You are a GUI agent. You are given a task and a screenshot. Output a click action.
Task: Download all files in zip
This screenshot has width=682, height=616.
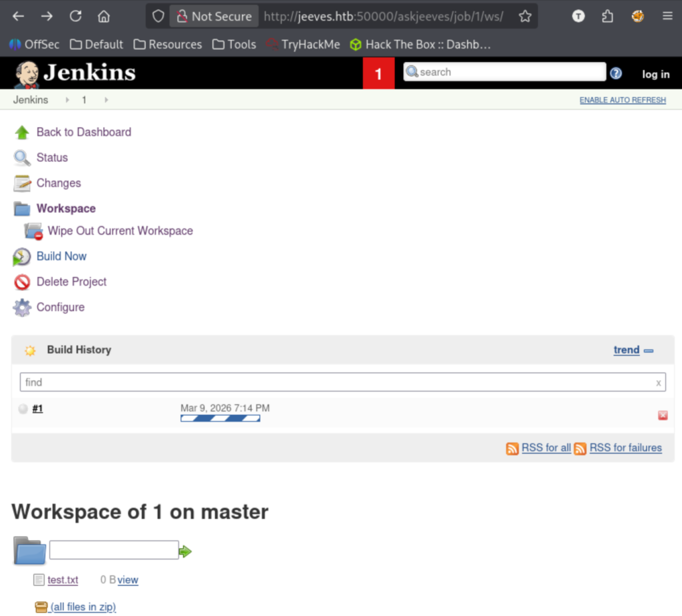click(x=83, y=607)
